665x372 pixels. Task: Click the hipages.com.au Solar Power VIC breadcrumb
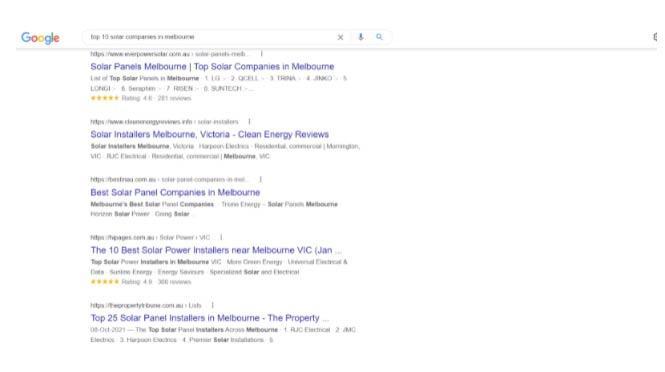150,238
